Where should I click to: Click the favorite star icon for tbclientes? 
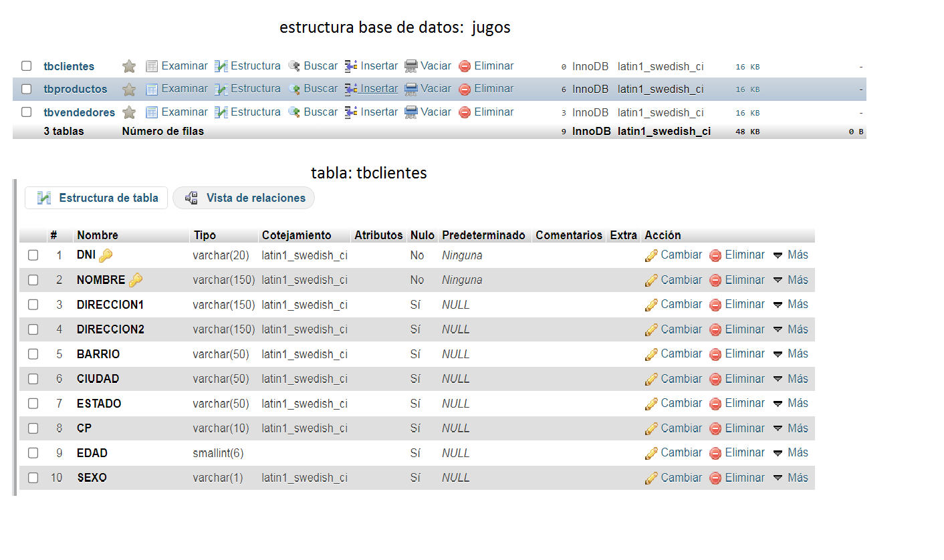tap(129, 66)
